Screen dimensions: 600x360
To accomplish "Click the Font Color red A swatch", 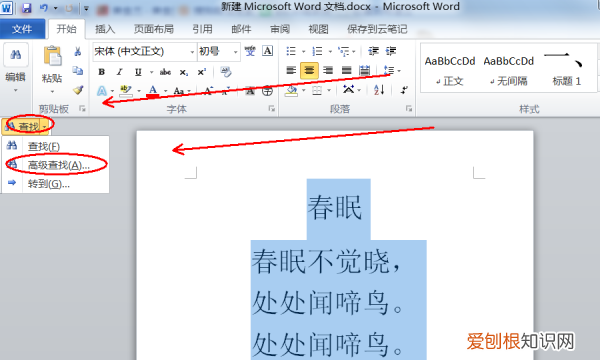I will [x=153, y=91].
